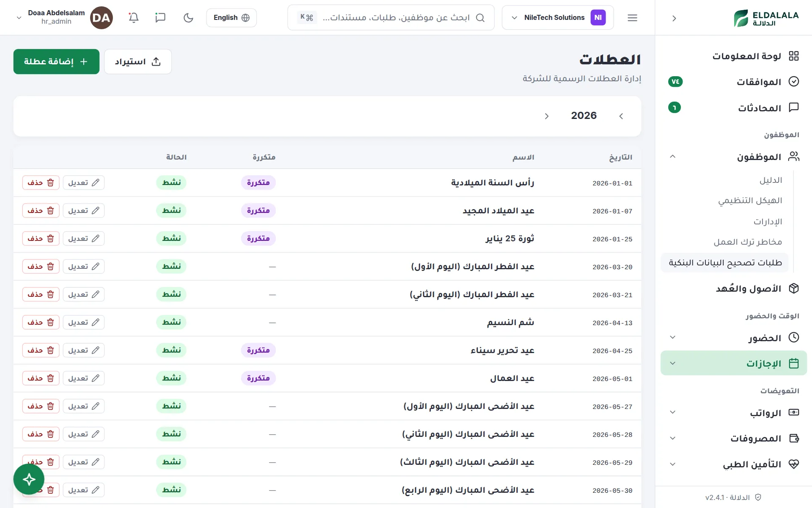Delete عيد تحرير سيناء holiday

(x=41, y=350)
